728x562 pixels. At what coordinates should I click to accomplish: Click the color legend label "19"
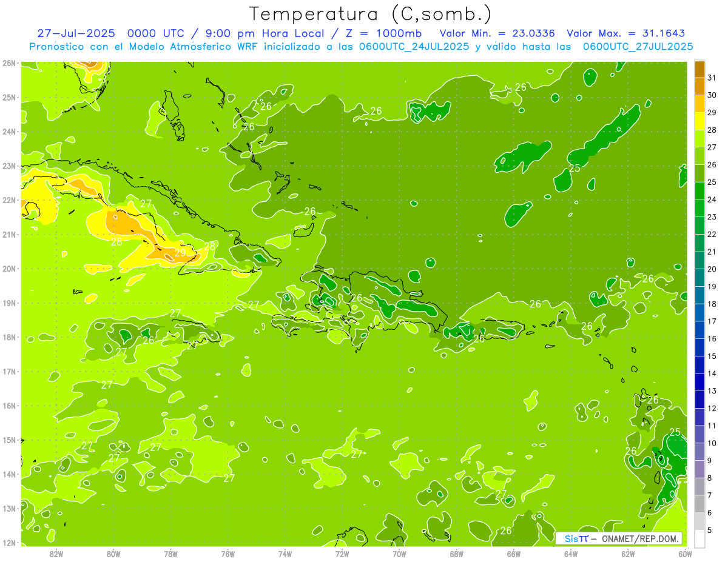(712, 287)
